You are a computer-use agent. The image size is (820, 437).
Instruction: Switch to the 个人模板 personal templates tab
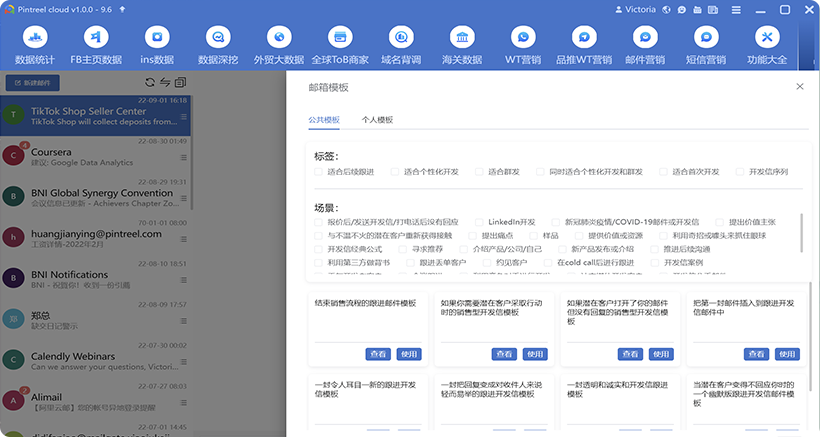tap(377, 120)
